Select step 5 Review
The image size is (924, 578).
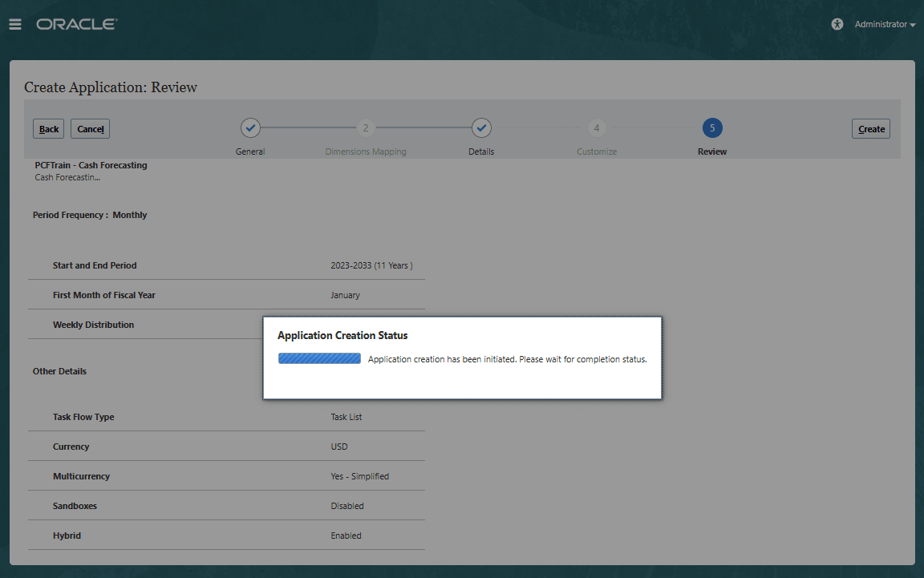pos(712,127)
